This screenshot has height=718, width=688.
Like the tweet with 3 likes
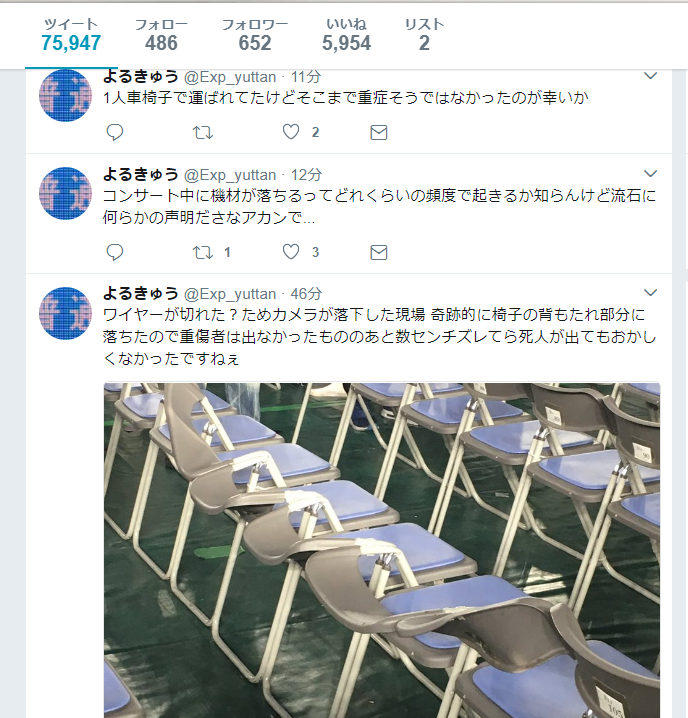[291, 252]
